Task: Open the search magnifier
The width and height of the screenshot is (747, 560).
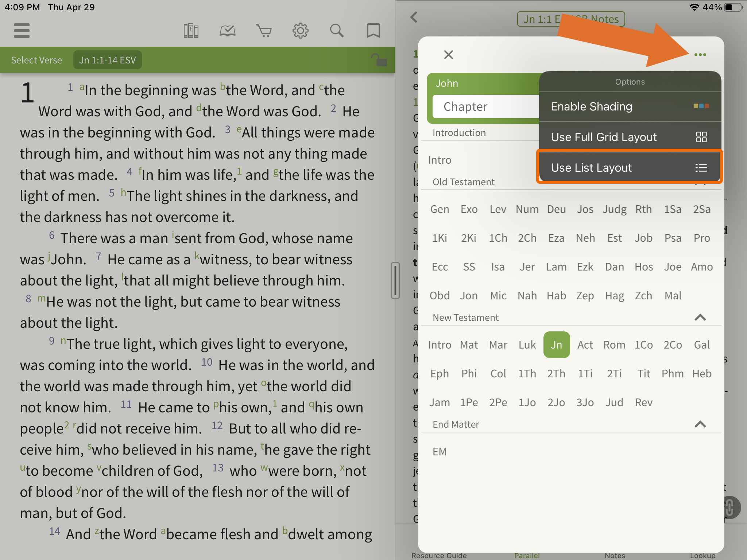Action: click(x=337, y=31)
